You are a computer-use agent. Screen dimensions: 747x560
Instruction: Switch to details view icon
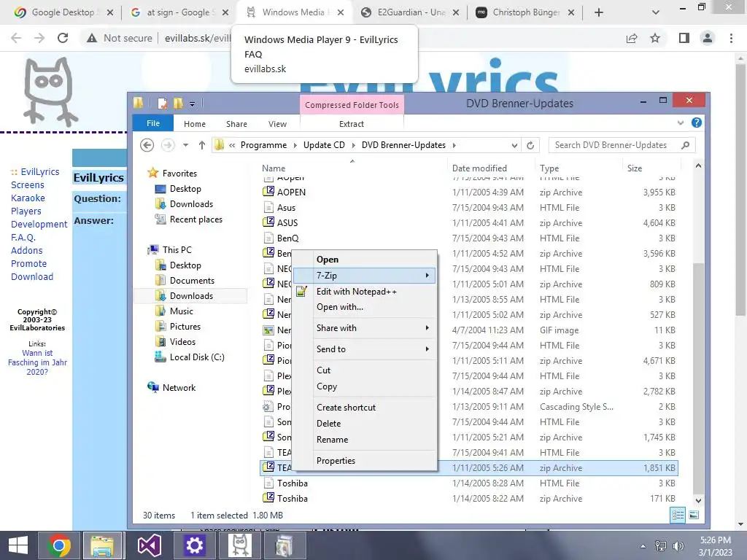pyautogui.click(x=678, y=515)
